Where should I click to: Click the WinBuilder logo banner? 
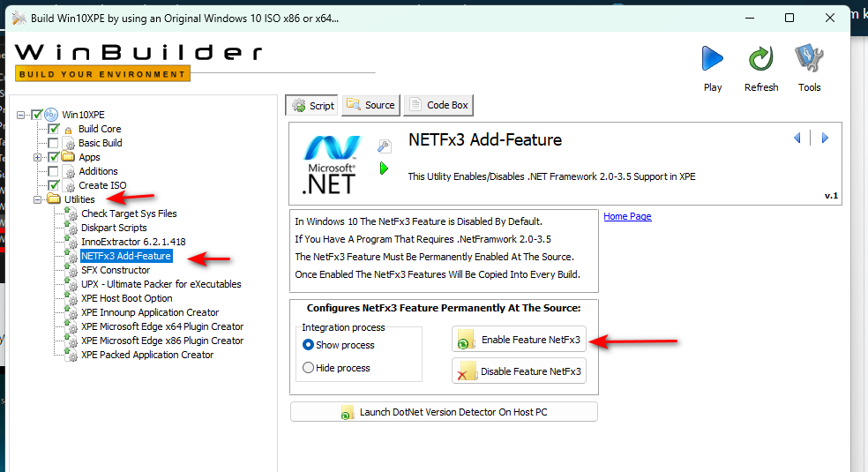(x=138, y=63)
